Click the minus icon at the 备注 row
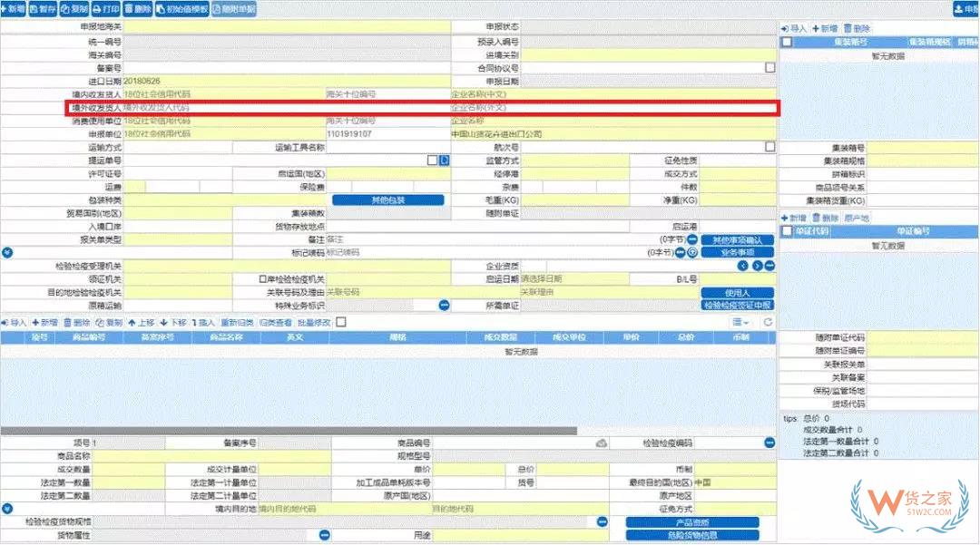This screenshot has height=545, width=980. [691, 239]
